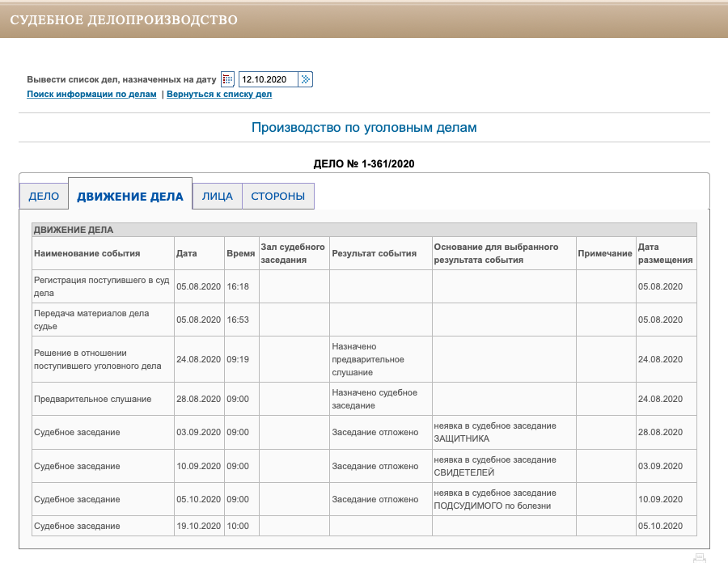
Task: Open the calendar date picker icon
Action: point(228,79)
